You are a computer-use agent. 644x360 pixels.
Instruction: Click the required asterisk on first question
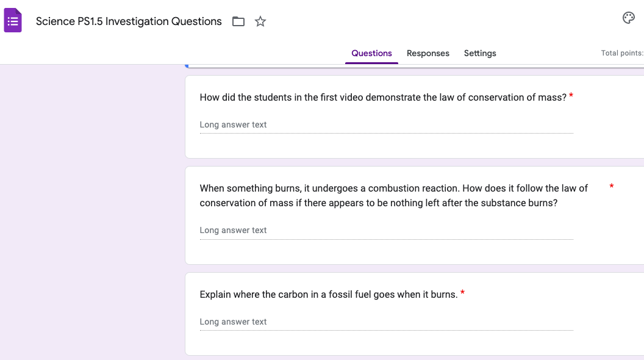571,96
